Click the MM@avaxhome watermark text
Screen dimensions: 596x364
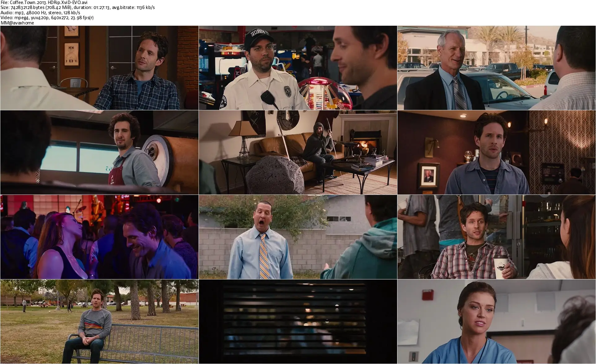click(x=17, y=23)
